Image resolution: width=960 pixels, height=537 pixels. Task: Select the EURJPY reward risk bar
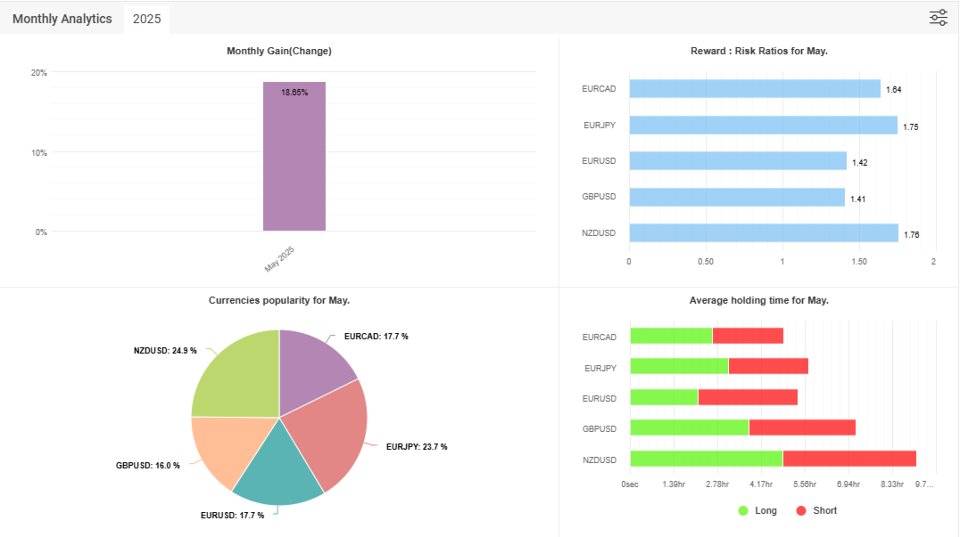pos(763,126)
